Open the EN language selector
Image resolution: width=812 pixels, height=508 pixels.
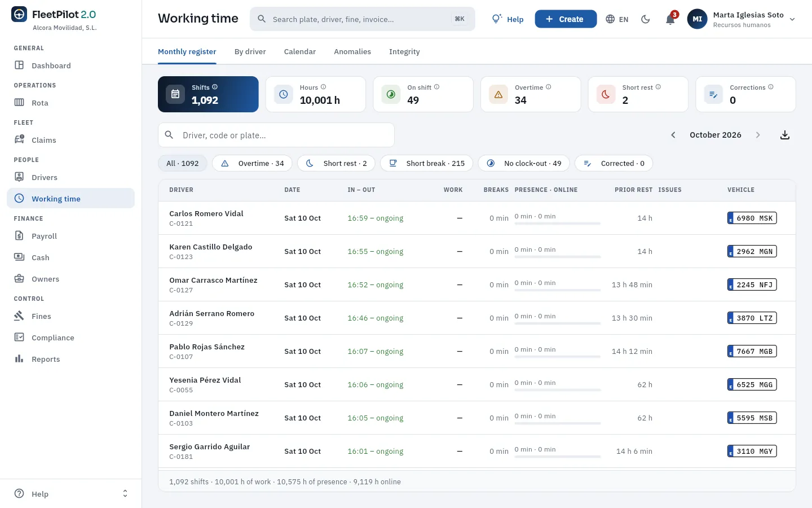point(617,19)
